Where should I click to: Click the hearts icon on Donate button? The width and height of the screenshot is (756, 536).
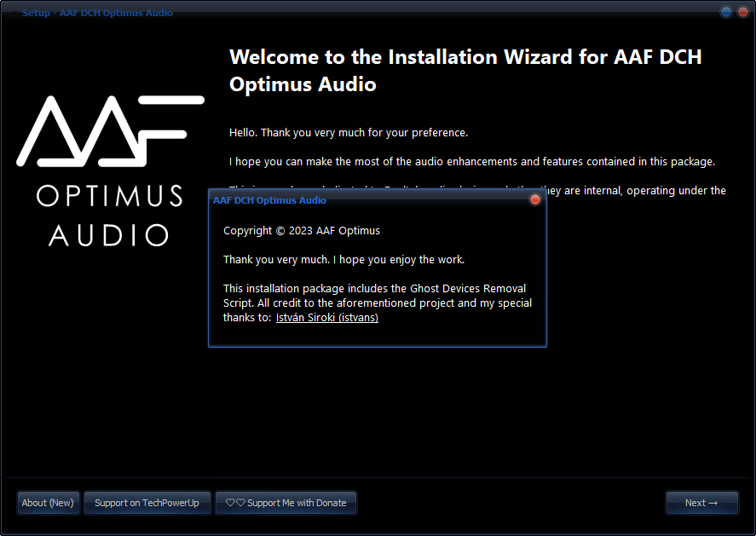235,503
